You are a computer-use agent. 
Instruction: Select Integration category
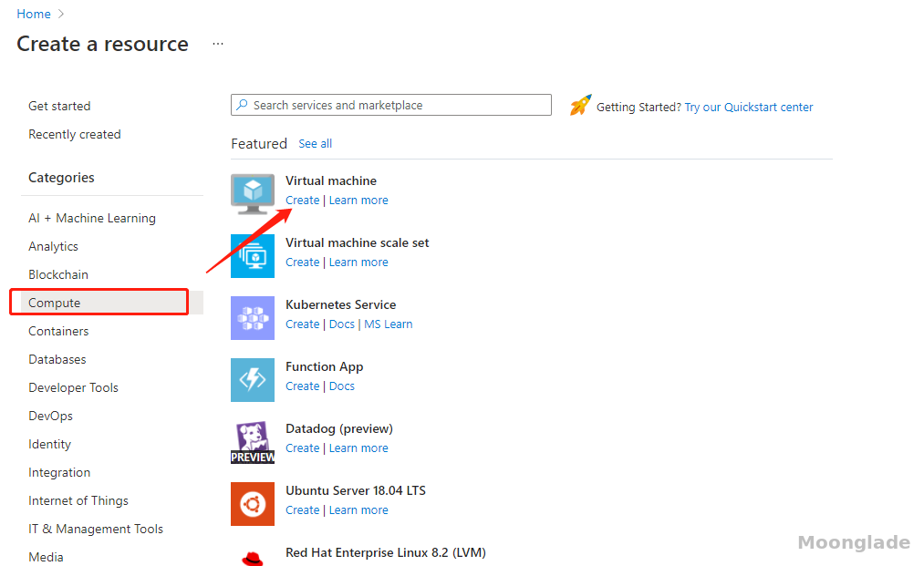[59, 472]
